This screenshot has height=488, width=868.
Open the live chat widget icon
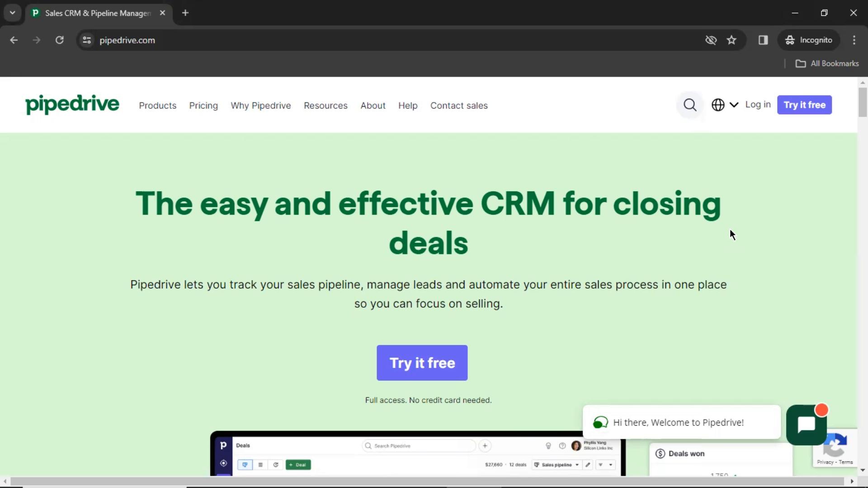point(807,424)
